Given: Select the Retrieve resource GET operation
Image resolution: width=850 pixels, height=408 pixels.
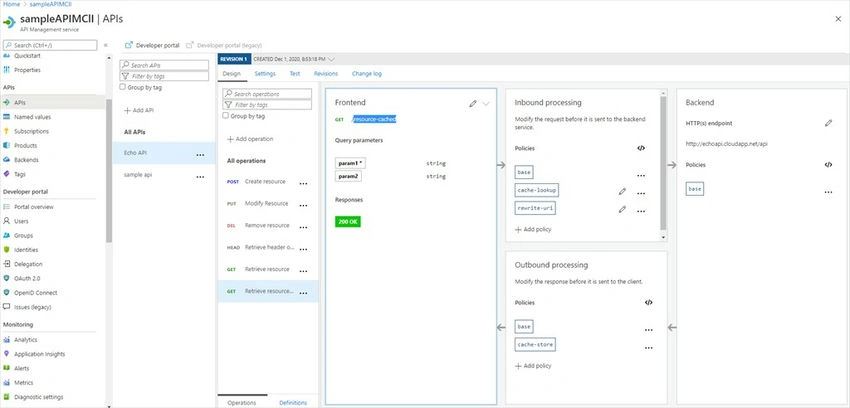Looking at the screenshot, I should [268, 269].
